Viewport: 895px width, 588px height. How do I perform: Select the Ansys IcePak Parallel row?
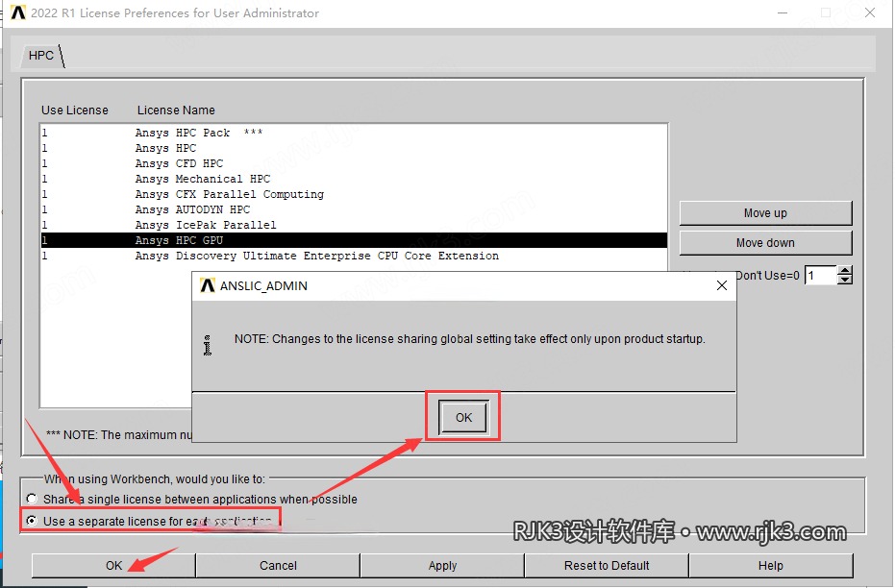(x=354, y=225)
